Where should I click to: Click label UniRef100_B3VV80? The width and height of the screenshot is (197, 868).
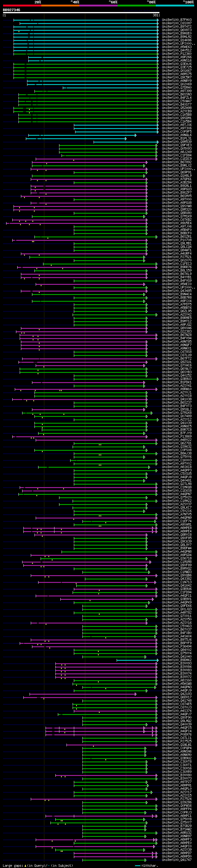tap(177, 775)
